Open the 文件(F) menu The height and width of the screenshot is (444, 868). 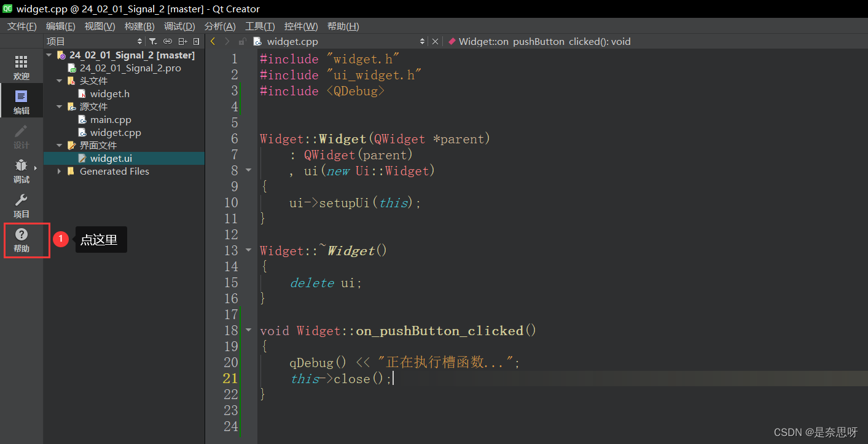pos(22,26)
